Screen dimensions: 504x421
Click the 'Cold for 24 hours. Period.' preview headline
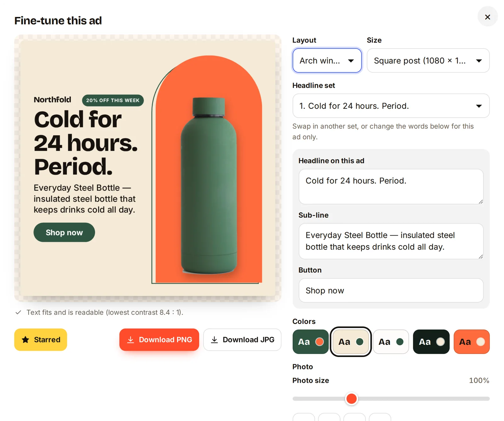click(86, 143)
